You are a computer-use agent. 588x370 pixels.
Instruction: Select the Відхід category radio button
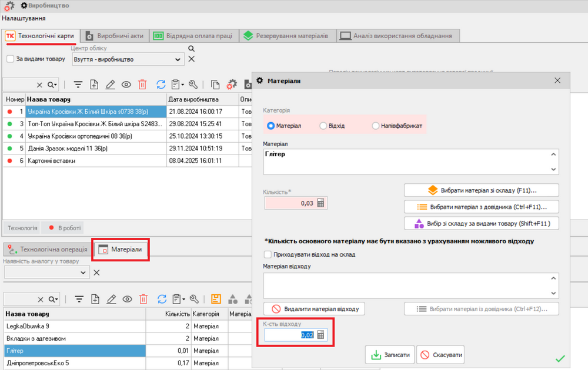click(x=323, y=126)
